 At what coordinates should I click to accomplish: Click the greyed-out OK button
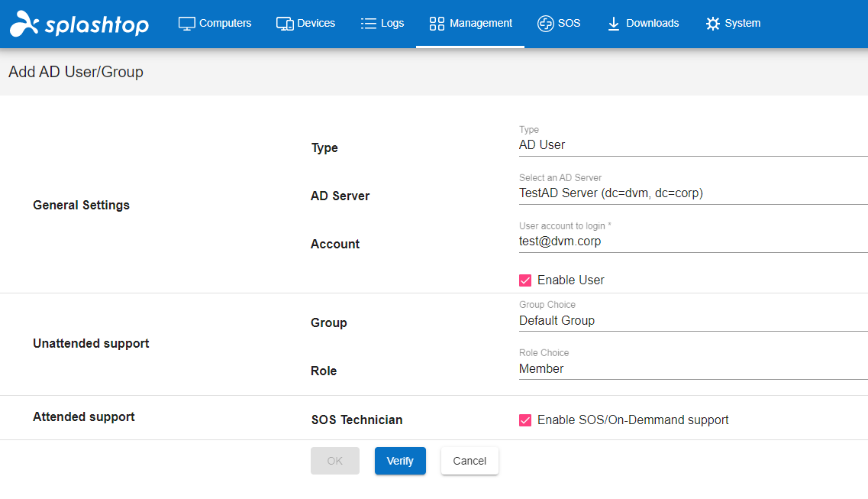(x=335, y=461)
